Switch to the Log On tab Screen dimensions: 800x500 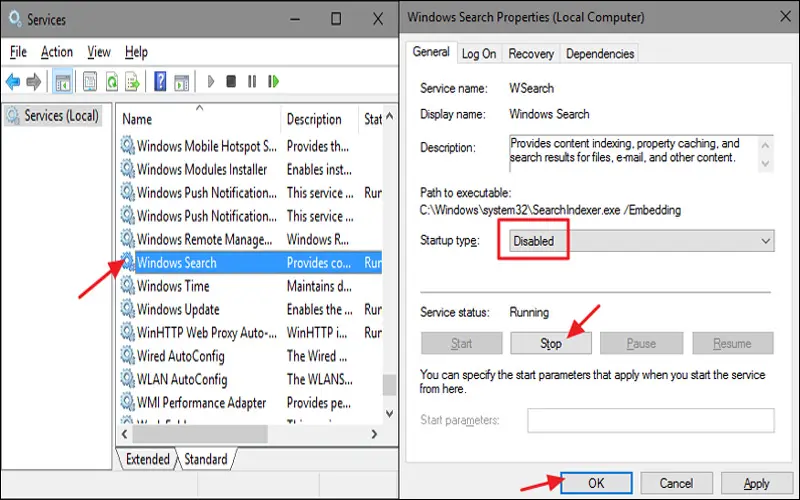[x=479, y=54]
